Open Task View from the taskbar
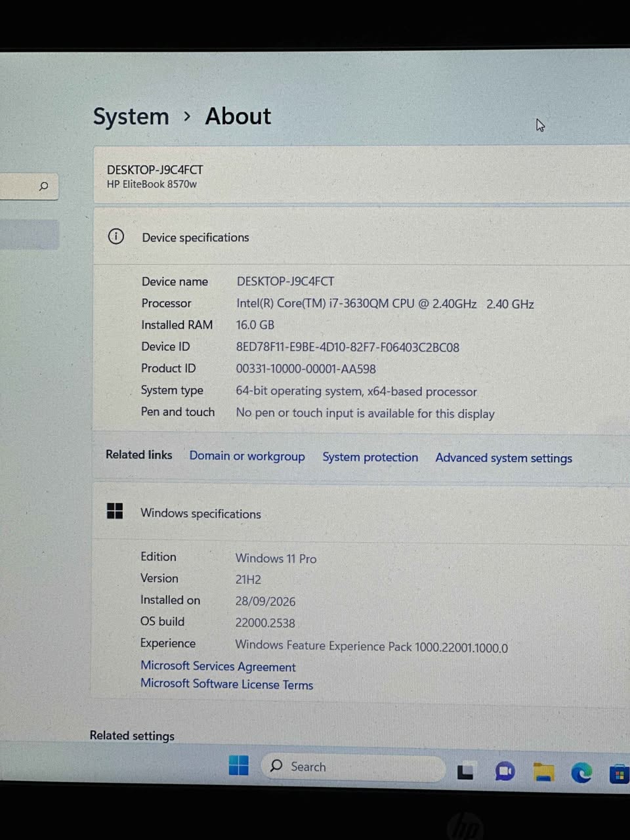Image resolution: width=630 pixels, height=840 pixels. tap(466, 772)
